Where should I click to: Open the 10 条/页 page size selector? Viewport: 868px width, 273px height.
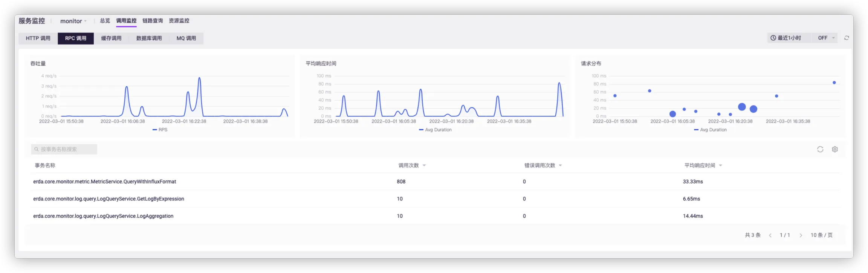(x=821, y=235)
